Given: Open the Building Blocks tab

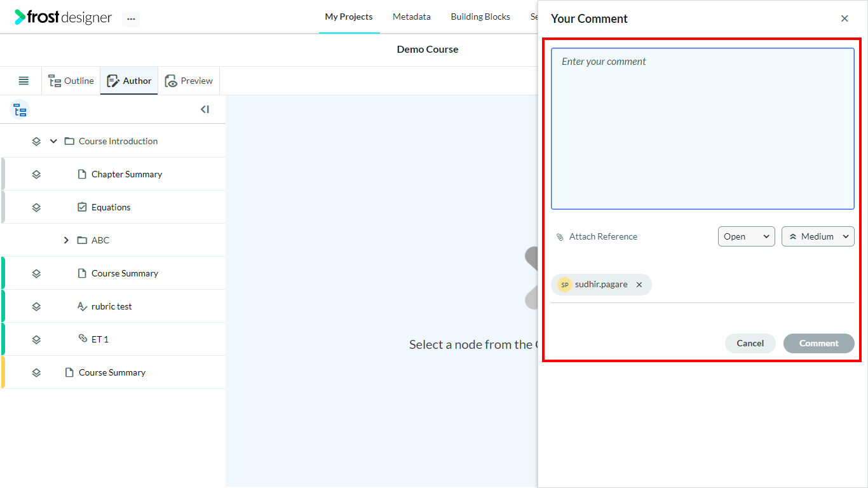Looking at the screenshot, I should [480, 17].
